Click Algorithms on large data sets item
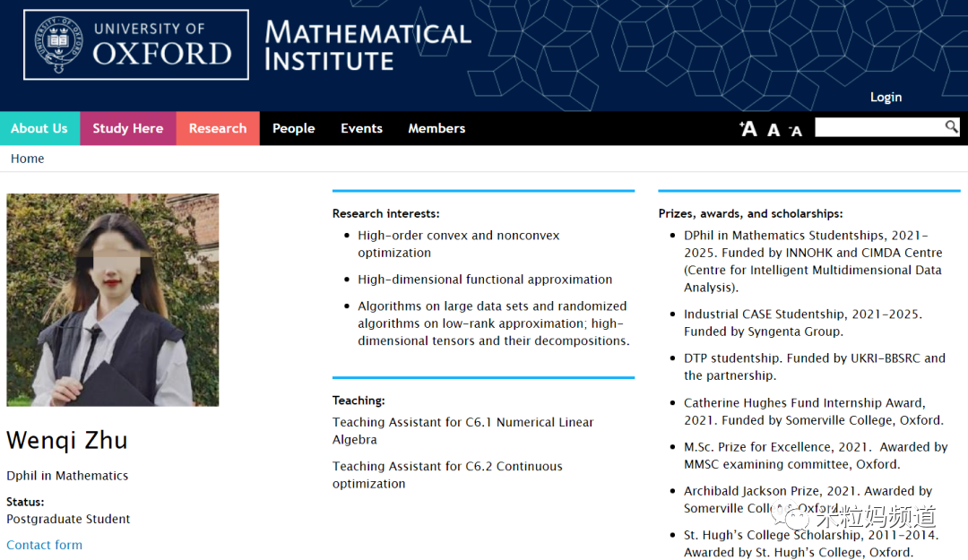The image size is (968, 560). click(494, 323)
